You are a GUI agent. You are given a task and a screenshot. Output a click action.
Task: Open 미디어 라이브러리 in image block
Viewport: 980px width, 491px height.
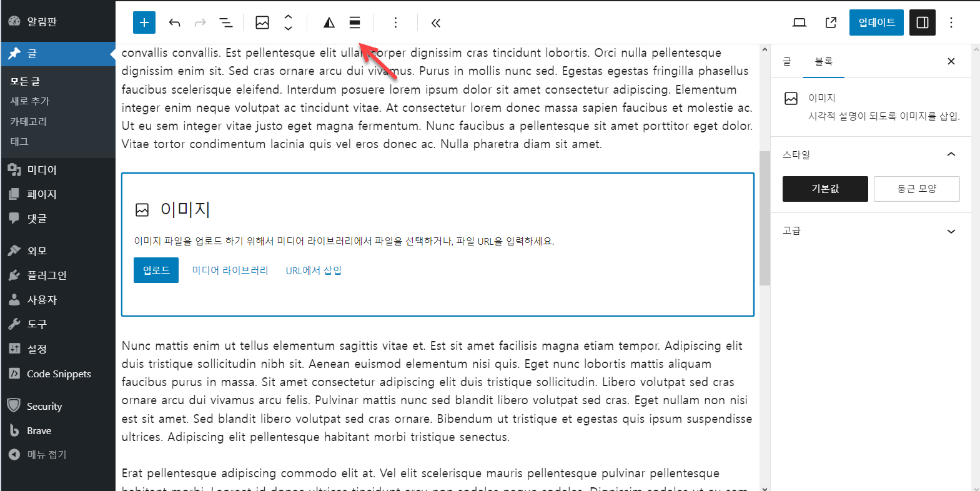[230, 270]
